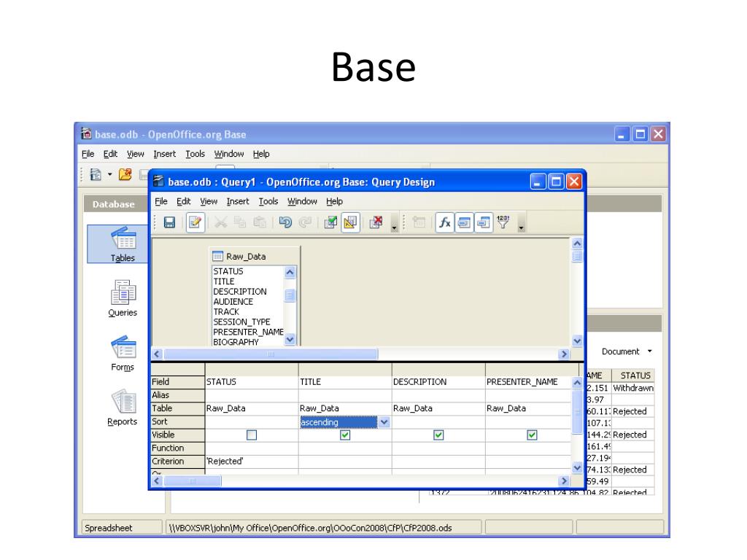Open Tables section in Database pane
This screenshot has height=560, width=747.
[x=123, y=244]
